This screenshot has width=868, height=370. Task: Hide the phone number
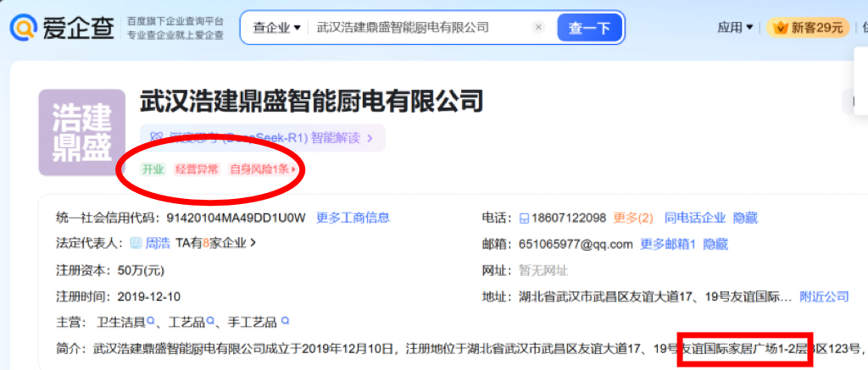point(745,218)
